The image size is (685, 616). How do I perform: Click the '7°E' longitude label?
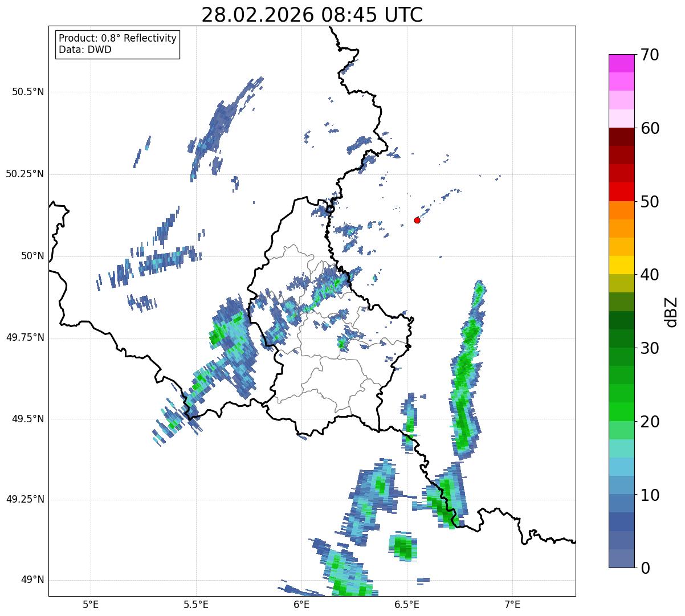(x=512, y=605)
